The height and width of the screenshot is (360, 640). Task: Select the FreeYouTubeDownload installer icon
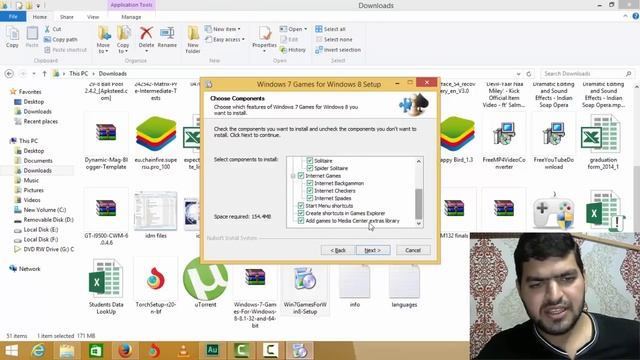[x=553, y=133]
